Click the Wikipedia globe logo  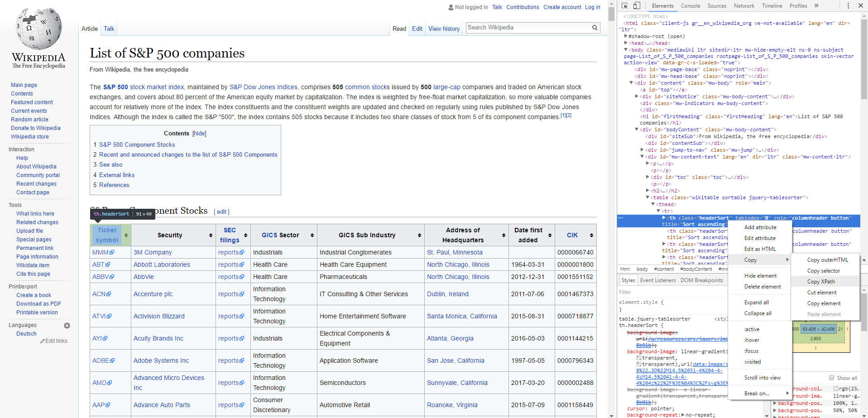pyautogui.click(x=38, y=29)
